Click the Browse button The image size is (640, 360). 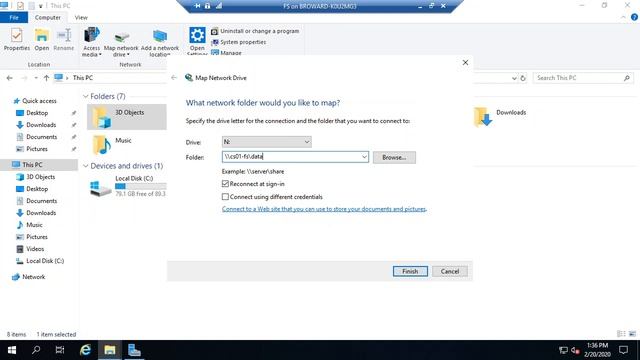pyautogui.click(x=394, y=157)
